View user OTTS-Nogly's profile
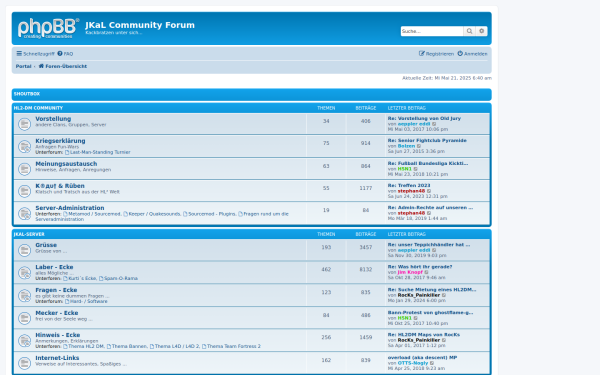600x375 pixels. [412, 363]
